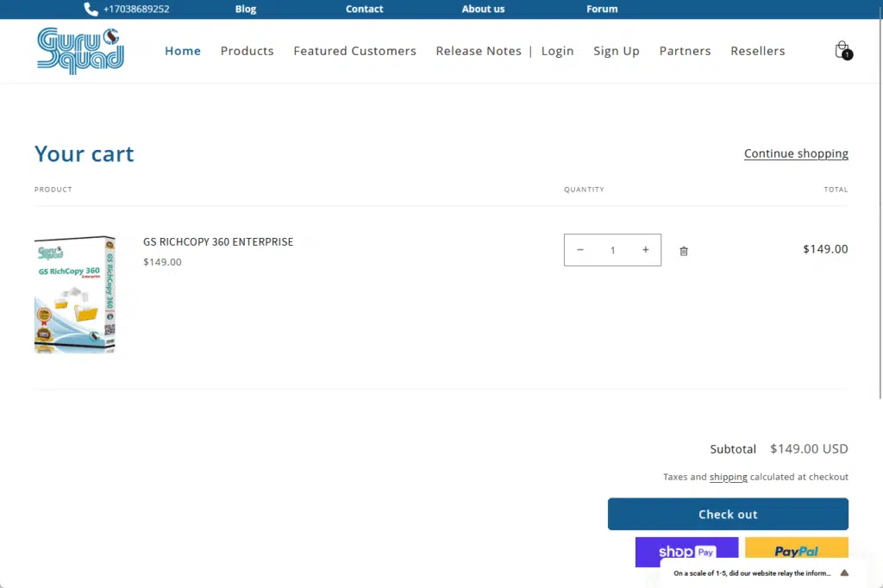Increase quantity with the plus button
The width and height of the screenshot is (883, 588).
point(645,250)
